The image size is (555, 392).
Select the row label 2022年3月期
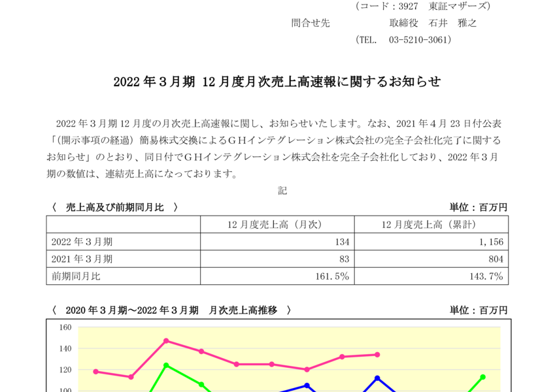click(82, 242)
